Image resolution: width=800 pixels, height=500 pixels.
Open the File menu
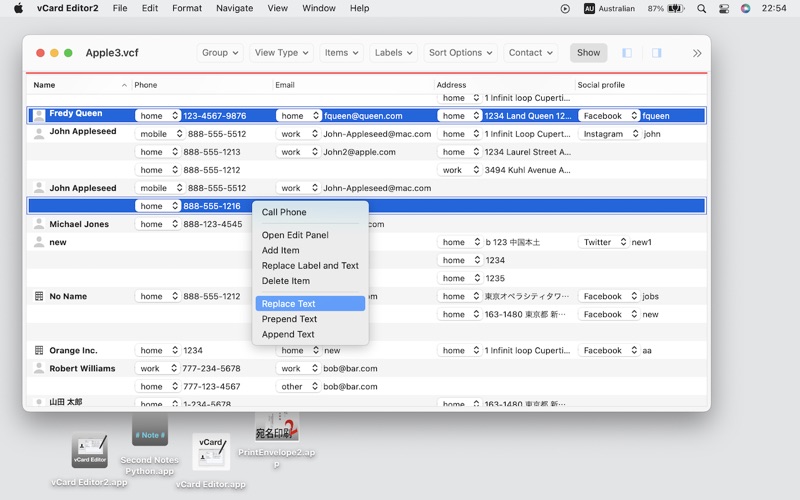pos(120,8)
